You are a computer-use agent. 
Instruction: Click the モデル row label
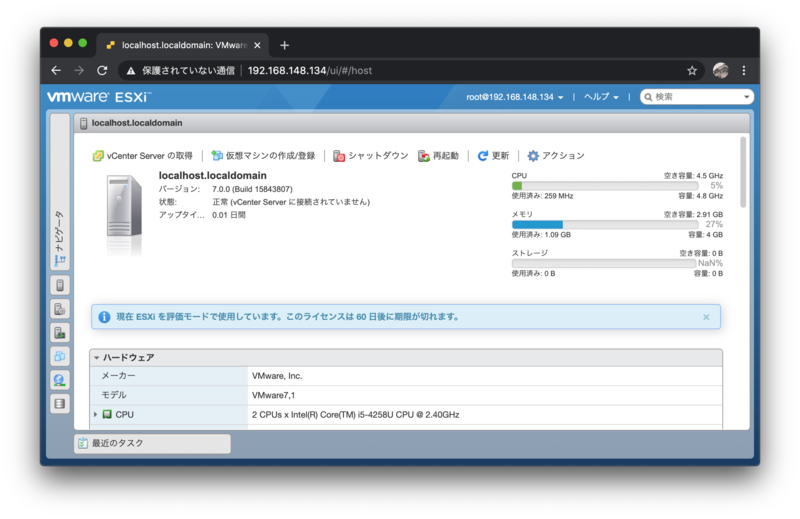point(114,396)
